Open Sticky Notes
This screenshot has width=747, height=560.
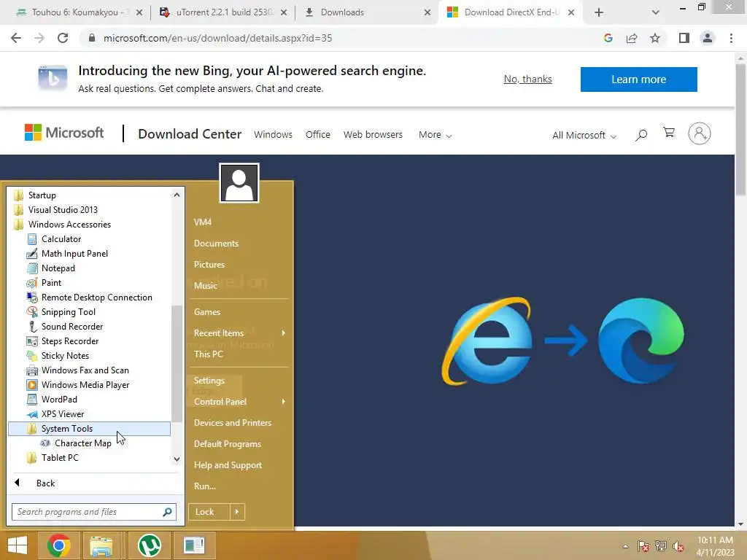[65, 356]
